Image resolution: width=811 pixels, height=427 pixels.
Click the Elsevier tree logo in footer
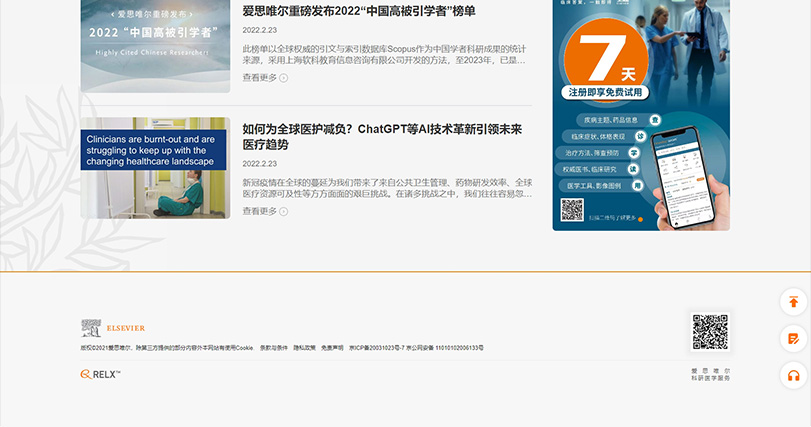coord(91,328)
